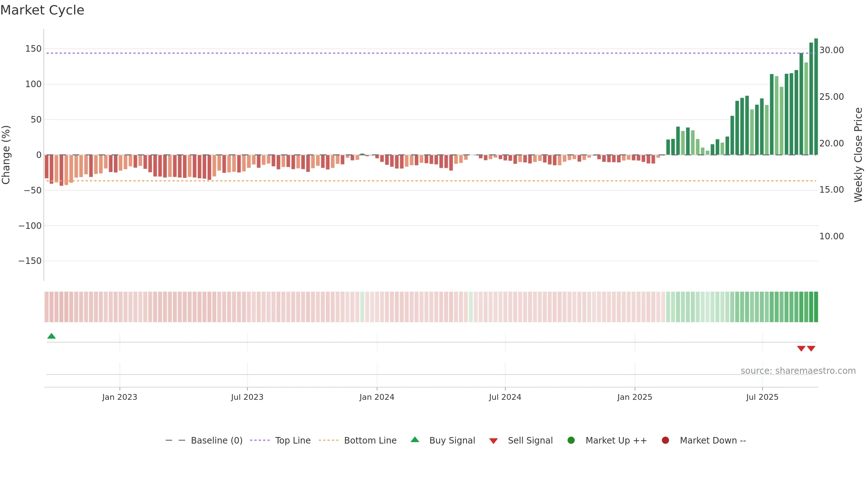The width and height of the screenshot is (868, 488).
Task: Toggle the Sell Signal legend entry
Action: pos(521,441)
